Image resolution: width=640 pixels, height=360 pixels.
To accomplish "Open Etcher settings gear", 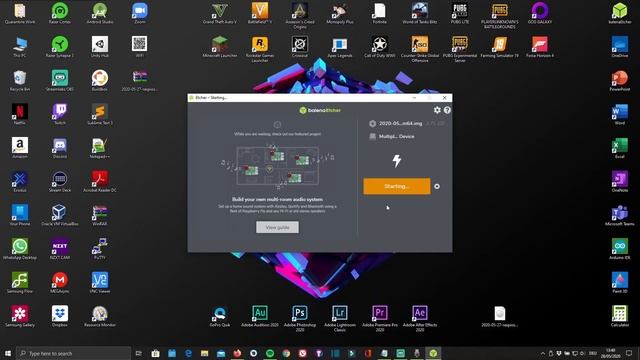I will pos(437,110).
